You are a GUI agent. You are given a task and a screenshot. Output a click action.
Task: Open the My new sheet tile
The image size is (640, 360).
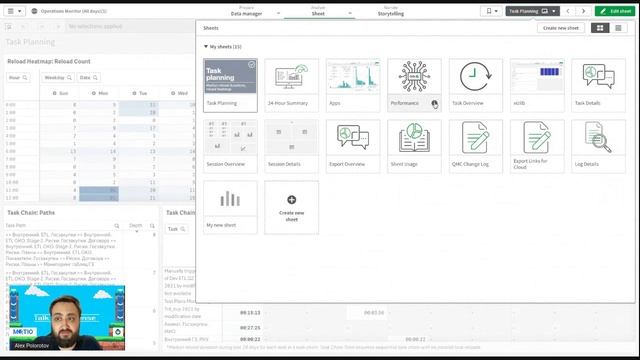click(230, 207)
